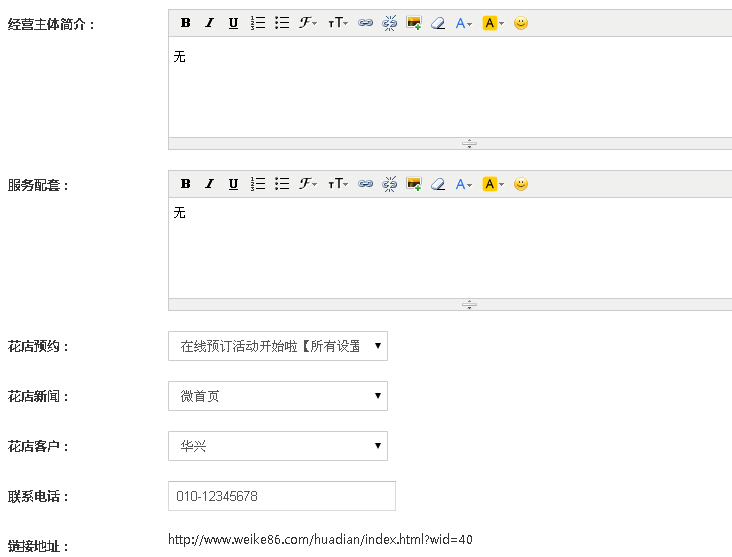Toggle italic in the 经营主体简介 editor
The height and width of the screenshot is (557, 732).
209,23
